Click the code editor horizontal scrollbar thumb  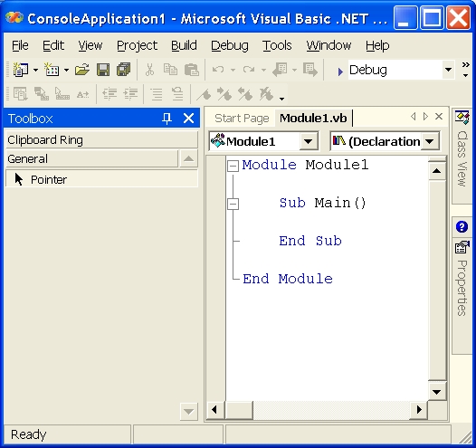tap(240, 410)
